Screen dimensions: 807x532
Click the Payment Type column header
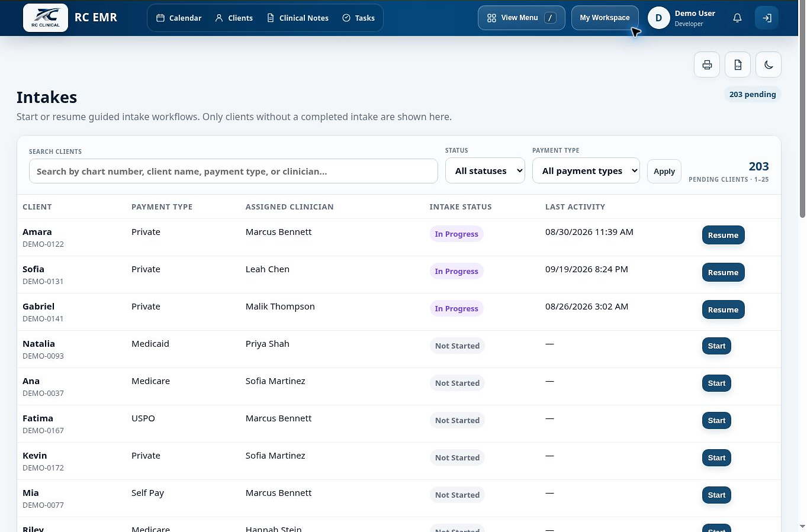tap(162, 207)
